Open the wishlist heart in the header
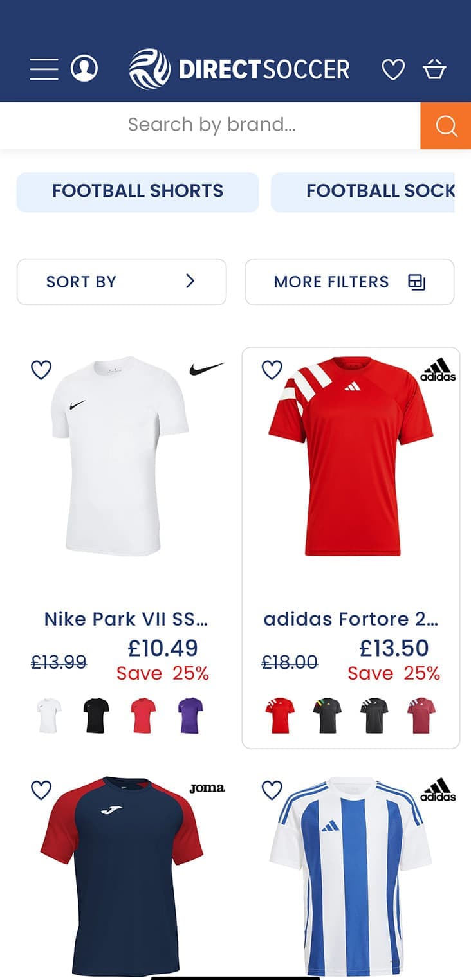 click(393, 69)
